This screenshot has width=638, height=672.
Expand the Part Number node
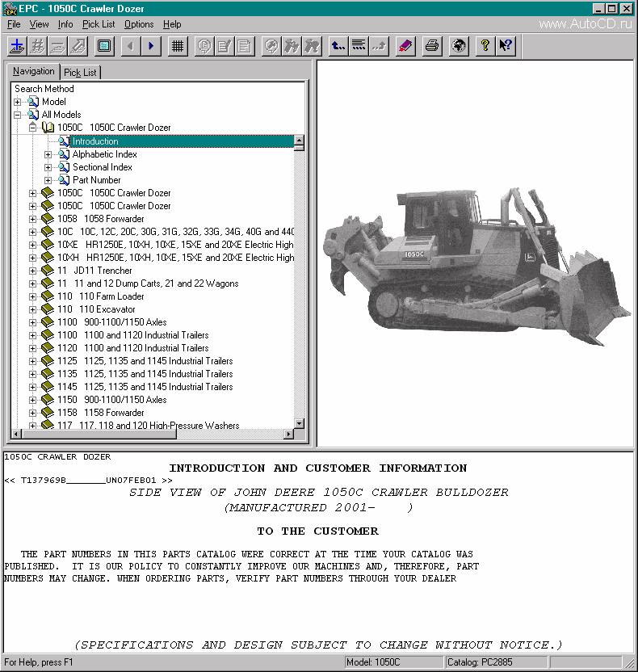pyautogui.click(x=48, y=180)
